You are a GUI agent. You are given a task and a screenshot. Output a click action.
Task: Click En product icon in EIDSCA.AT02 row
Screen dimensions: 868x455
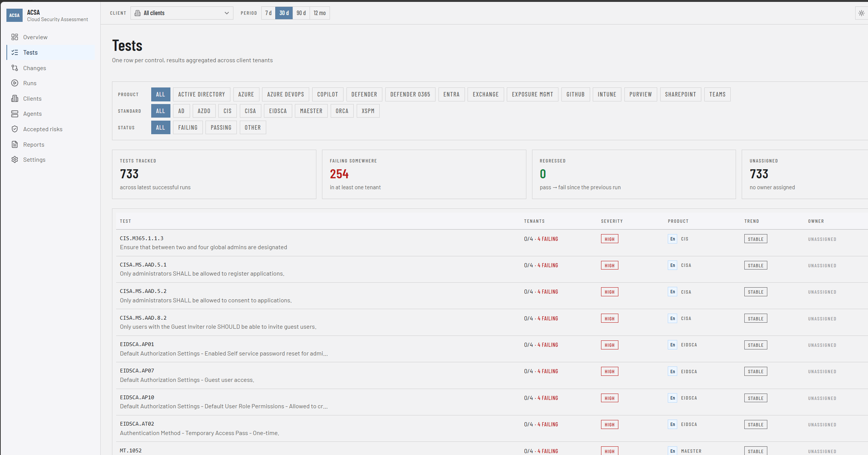coord(672,424)
